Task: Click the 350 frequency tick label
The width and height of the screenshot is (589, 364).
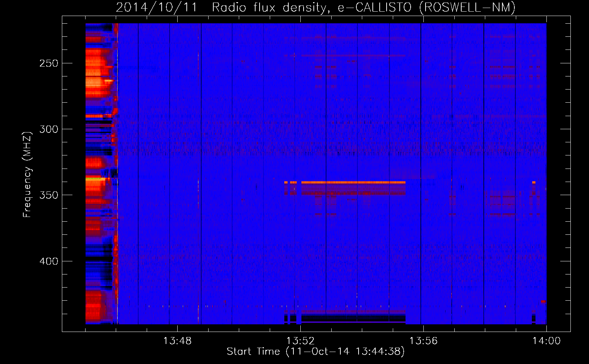Action: tap(49, 195)
